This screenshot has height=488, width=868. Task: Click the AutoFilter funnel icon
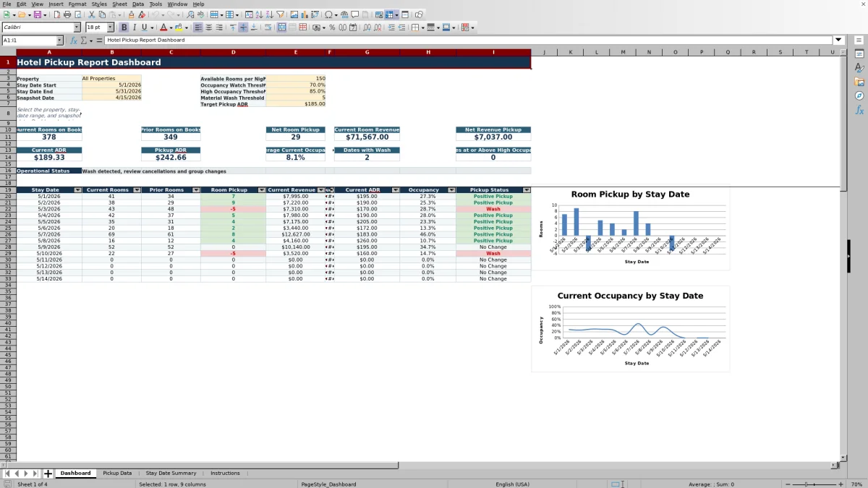tap(280, 14)
